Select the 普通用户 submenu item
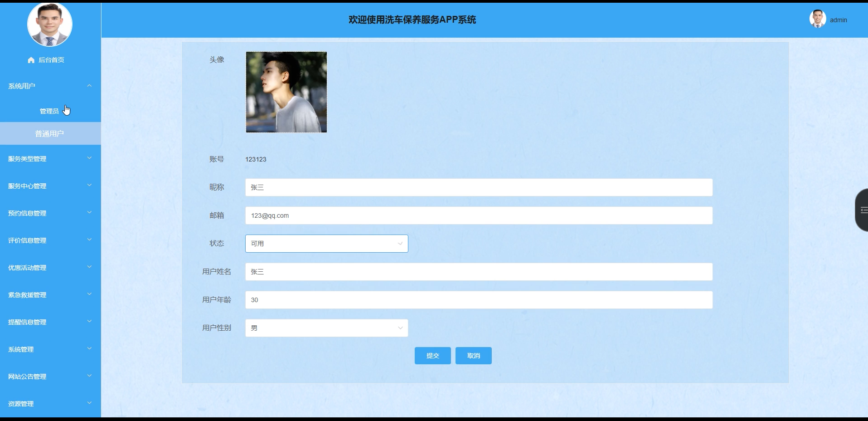The height and width of the screenshot is (421, 868). tap(49, 134)
